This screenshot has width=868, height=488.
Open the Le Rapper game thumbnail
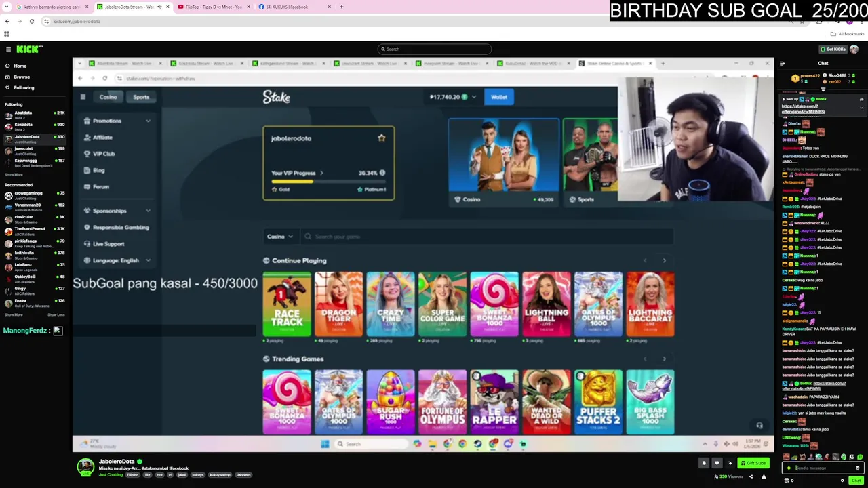point(494,402)
